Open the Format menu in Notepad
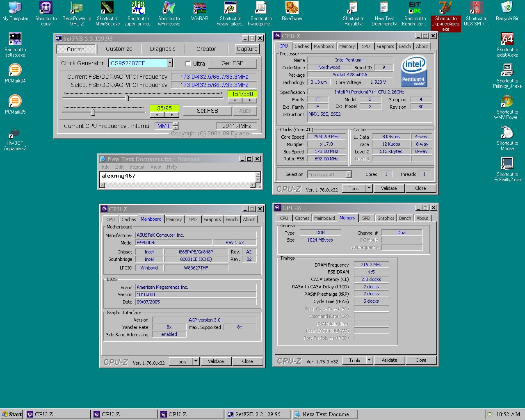 point(137,167)
